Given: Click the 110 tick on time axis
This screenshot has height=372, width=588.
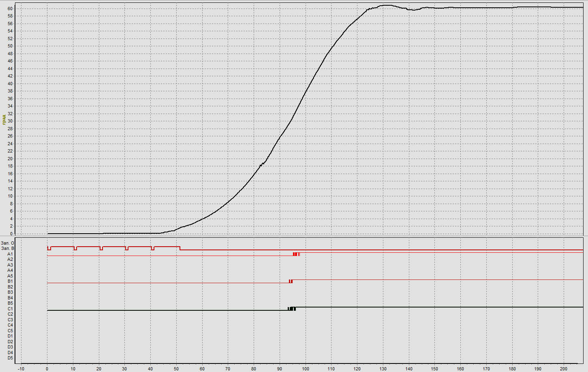Looking at the screenshot, I should coord(331,369).
